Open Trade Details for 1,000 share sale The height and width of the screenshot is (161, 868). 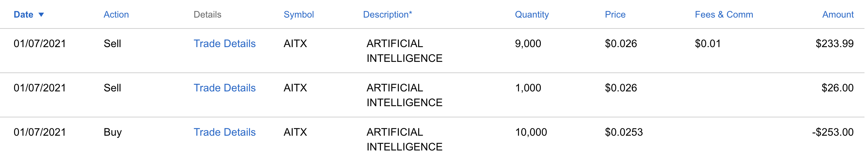225,88
